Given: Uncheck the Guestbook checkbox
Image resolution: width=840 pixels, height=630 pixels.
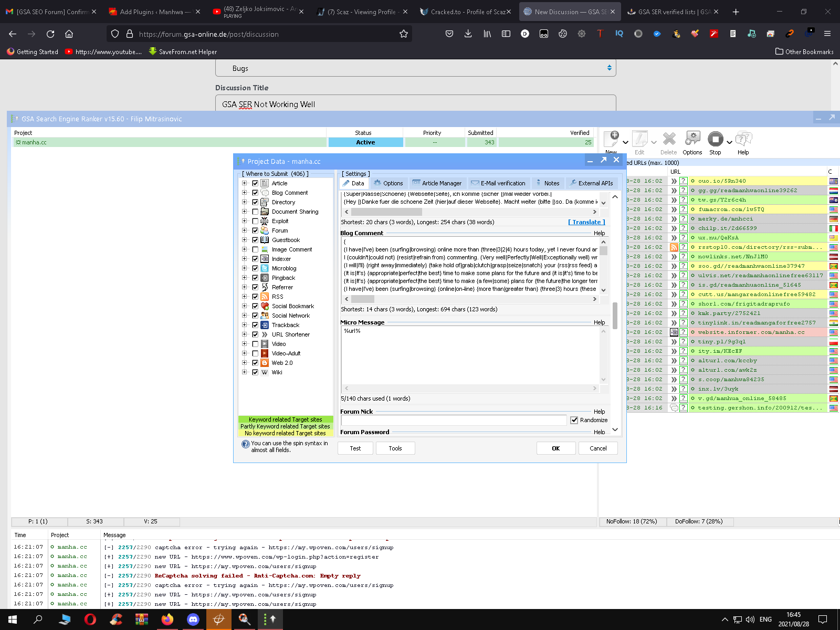Looking at the screenshot, I should [x=255, y=240].
